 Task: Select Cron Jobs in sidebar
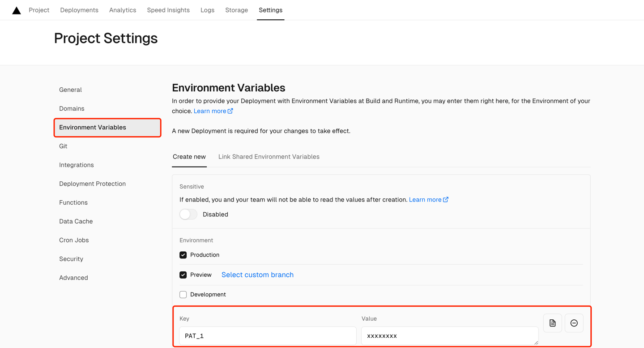[74, 241]
